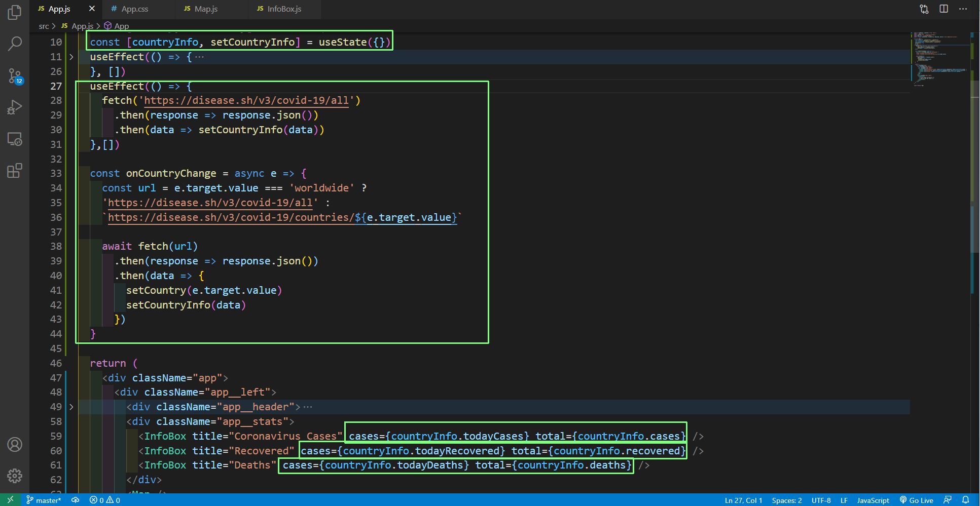Open the Accounts icon
This screenshot has width=980, height=506.
coord(15,445)
